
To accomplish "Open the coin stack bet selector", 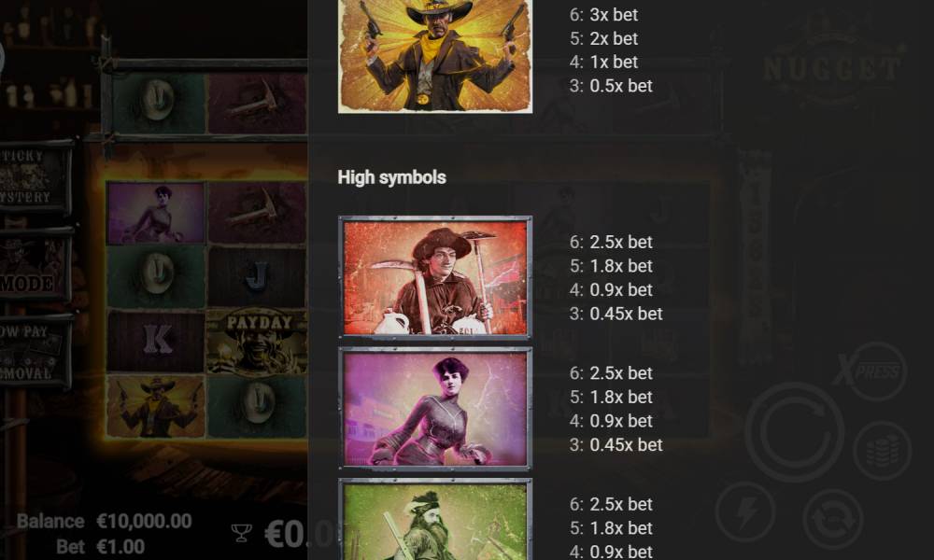I will click(x=883, y=451).
